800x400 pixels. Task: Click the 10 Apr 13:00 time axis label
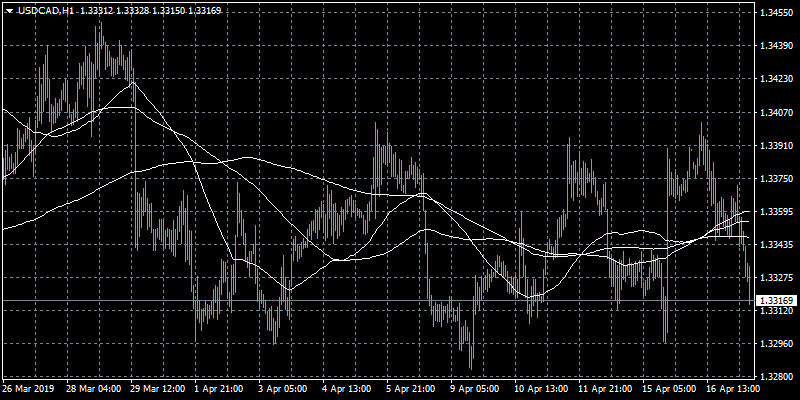[542, 389]
